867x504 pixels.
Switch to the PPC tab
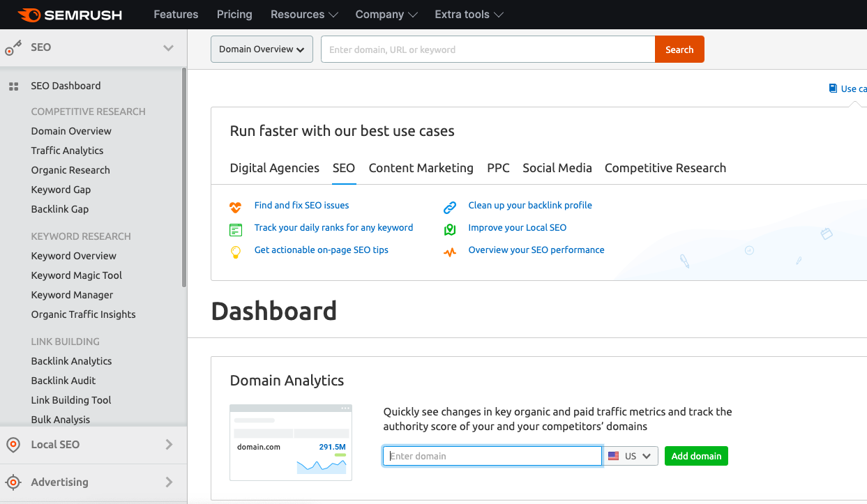click(498, 168)
